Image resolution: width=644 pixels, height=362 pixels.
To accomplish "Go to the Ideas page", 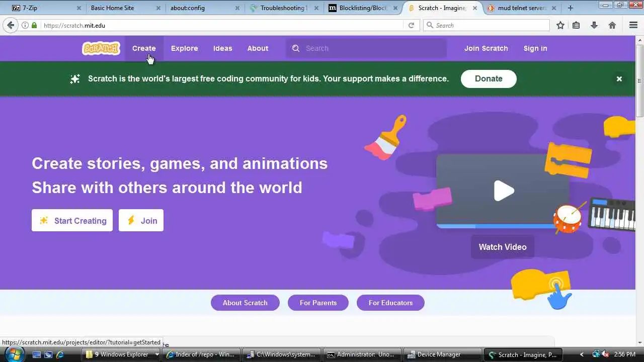I will [x=222, y=48].
